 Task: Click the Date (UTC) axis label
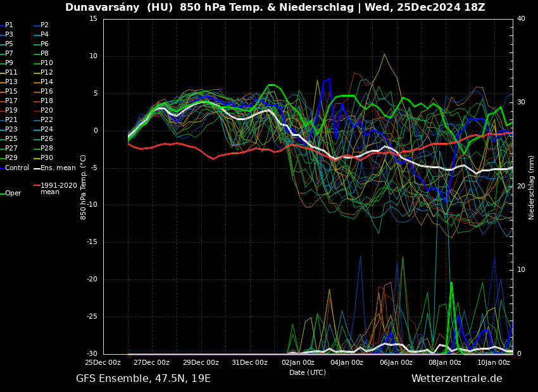click(x=308, y=373)
